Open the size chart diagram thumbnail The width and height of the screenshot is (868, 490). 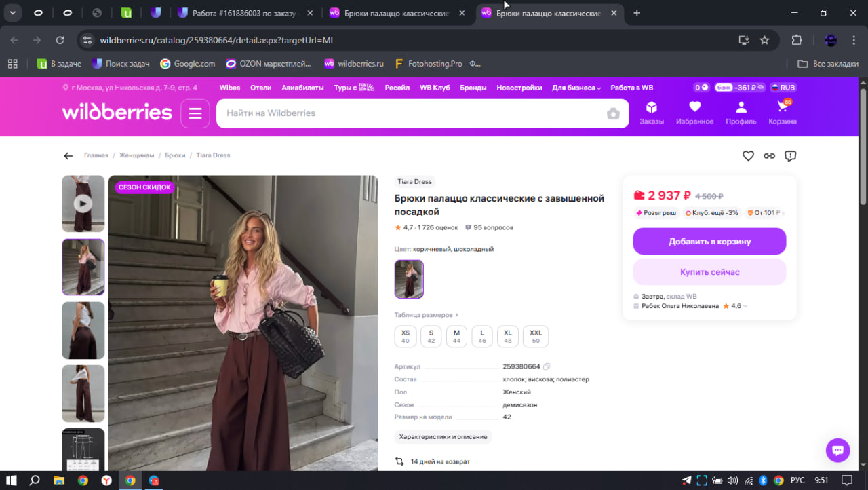coord(83,449)
